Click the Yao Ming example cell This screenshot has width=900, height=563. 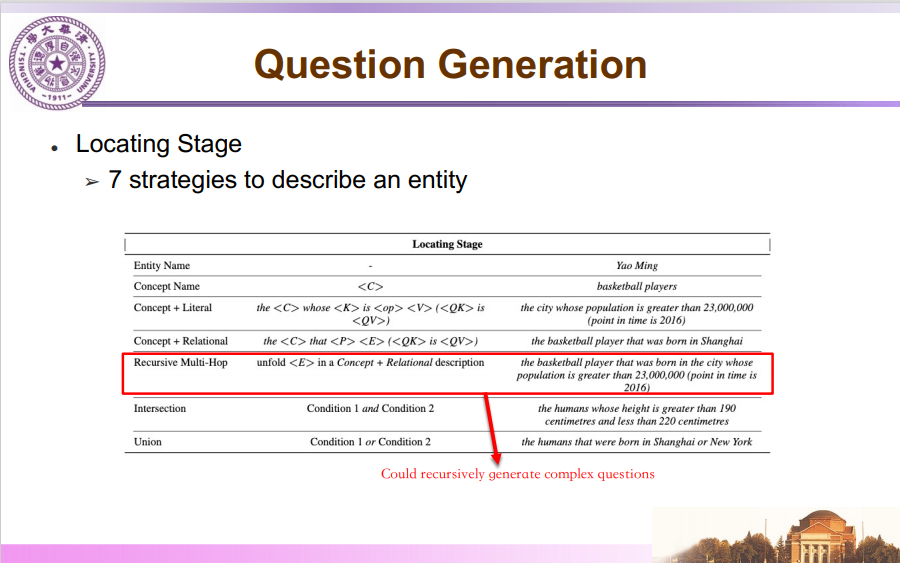637,265
